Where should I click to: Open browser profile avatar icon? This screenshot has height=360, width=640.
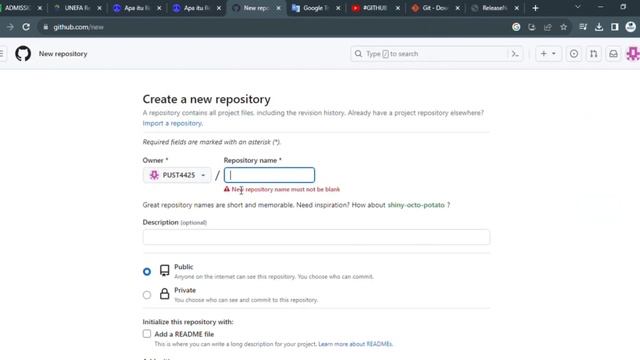631,27
